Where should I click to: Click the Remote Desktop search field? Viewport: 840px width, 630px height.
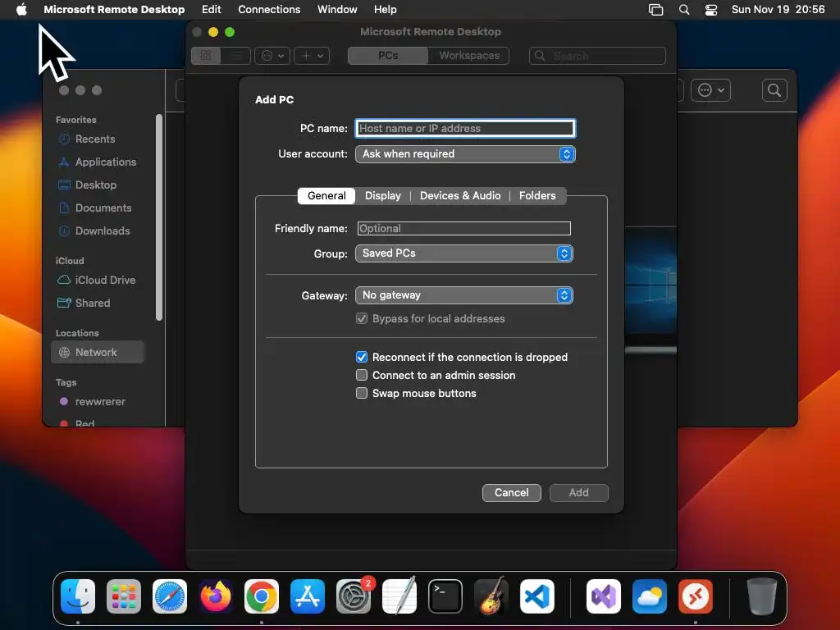pyautogui.click(x=597, y=56)
